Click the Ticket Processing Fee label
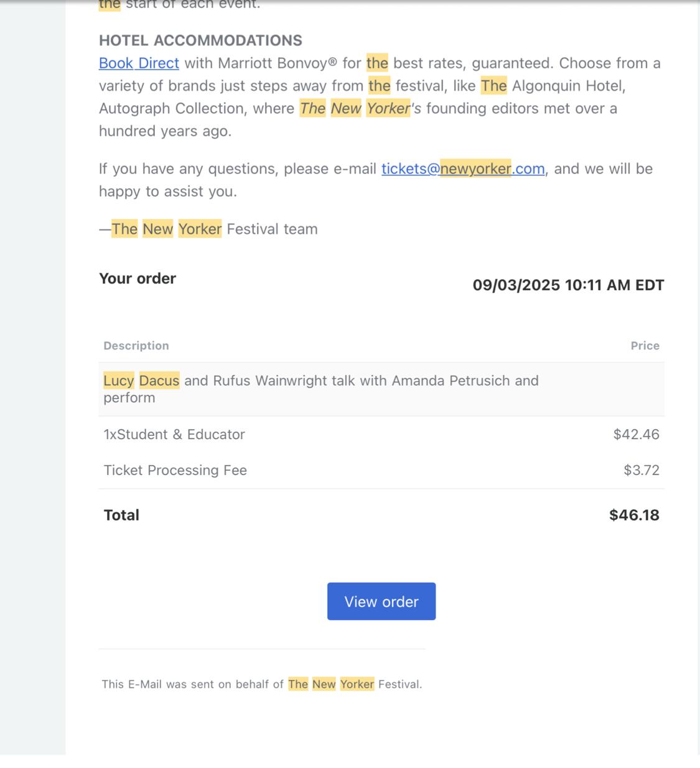700x768 pixels. coord(175,471)
